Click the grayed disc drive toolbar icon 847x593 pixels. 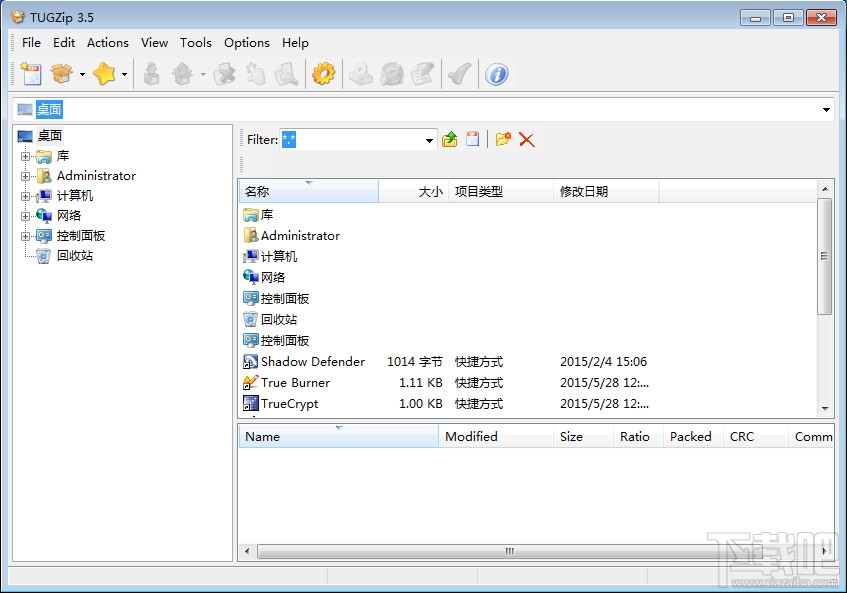click(x=361, y=74)
